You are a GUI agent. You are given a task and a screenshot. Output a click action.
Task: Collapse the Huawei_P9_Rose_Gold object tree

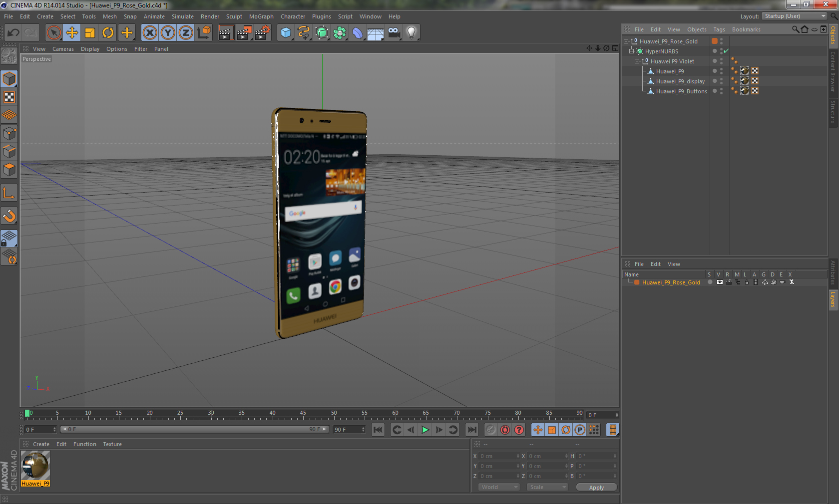(x=626, y=41)
